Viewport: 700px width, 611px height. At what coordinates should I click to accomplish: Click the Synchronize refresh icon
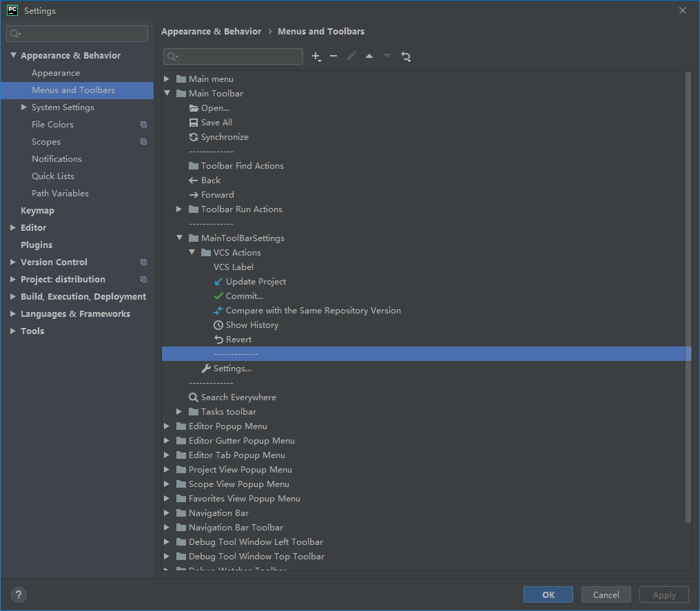tap(194, 137)
